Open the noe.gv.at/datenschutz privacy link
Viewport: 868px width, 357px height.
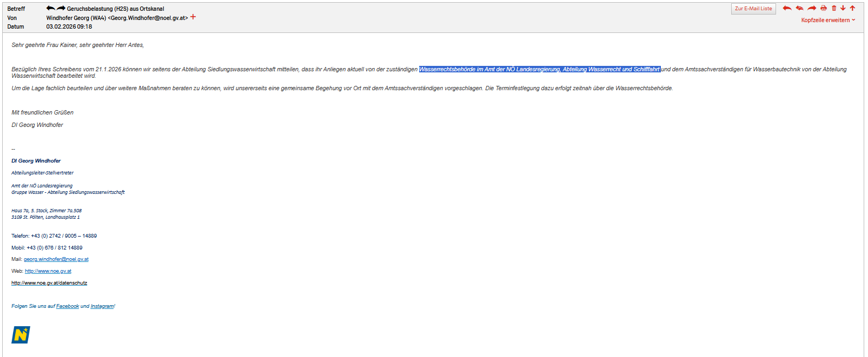pos(49,283)
